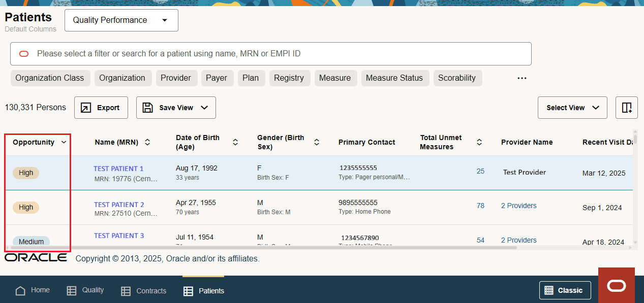The width and height of the screenshot is (644, 303).
Task: Click the more filters ellipsis icon
Action: click(x=522, y=78)
